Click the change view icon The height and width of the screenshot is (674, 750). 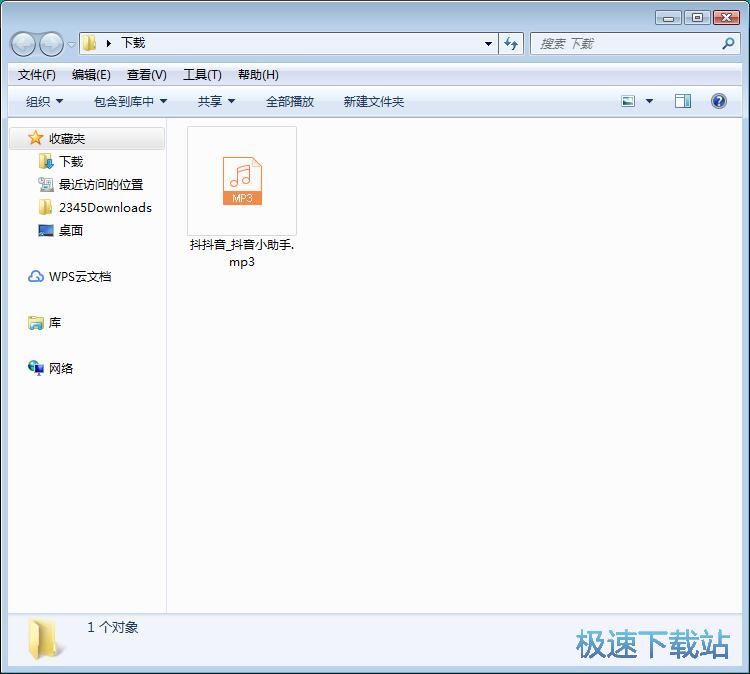pyautogui.click(x=628, y=101)
